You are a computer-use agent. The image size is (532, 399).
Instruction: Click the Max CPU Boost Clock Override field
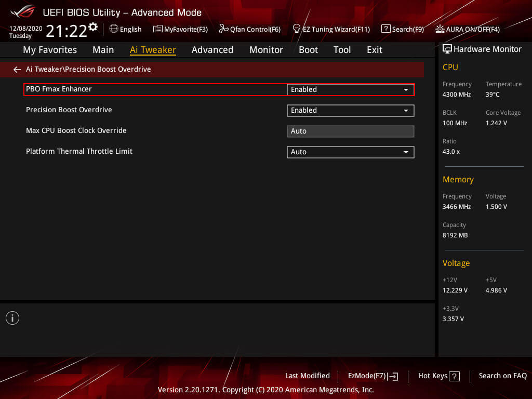tap(351, 131)
